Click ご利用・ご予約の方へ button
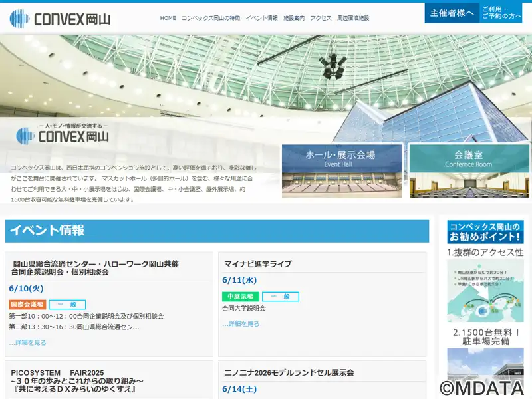Viewport: 532px width, 399px height. [x=501, y=13]
